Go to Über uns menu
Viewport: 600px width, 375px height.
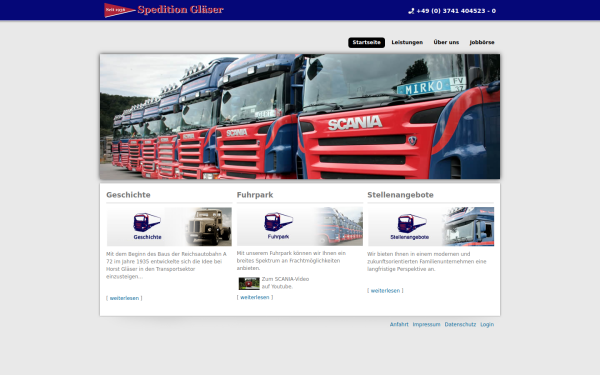(x=446, y=42)
